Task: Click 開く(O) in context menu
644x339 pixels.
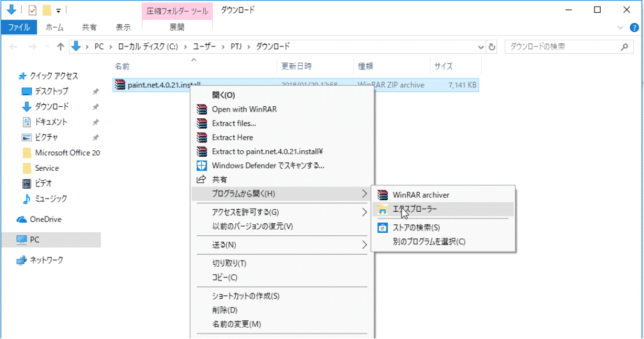Action: click(224, 95)
